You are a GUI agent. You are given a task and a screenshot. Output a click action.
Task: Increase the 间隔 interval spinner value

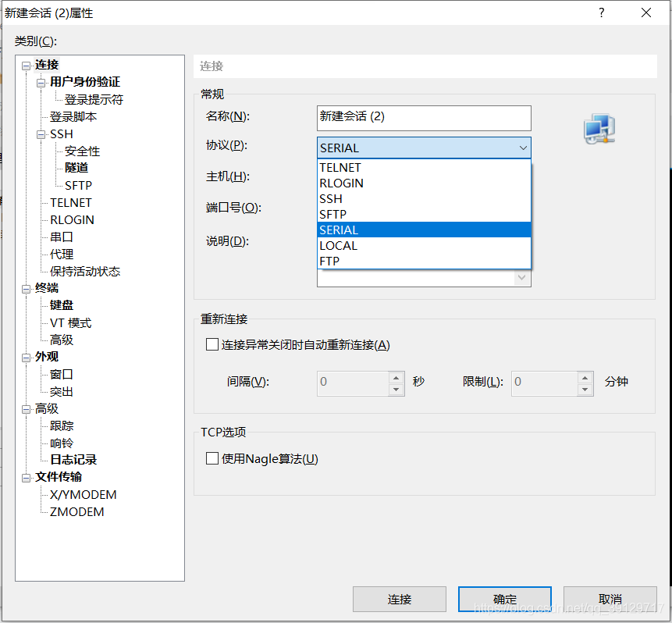[396, 377]
